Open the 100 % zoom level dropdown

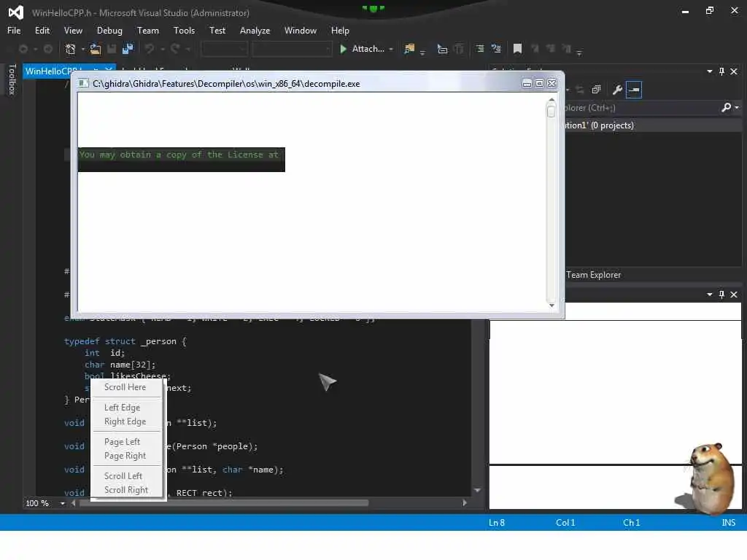(x=63, y=503)
